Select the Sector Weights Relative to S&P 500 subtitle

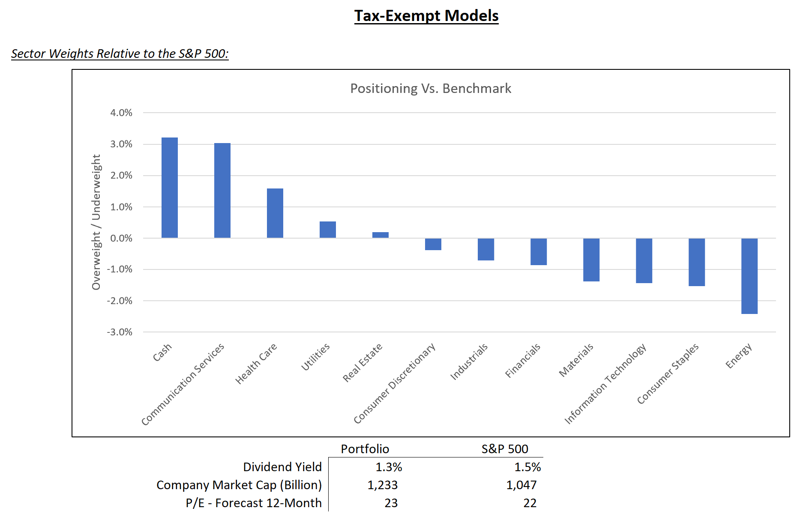click(x=120, y=54)
